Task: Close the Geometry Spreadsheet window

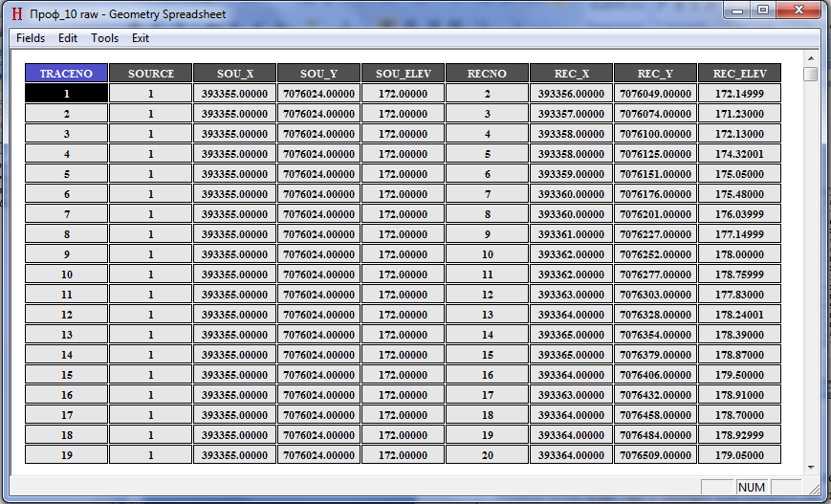Action: click(798, 11)
